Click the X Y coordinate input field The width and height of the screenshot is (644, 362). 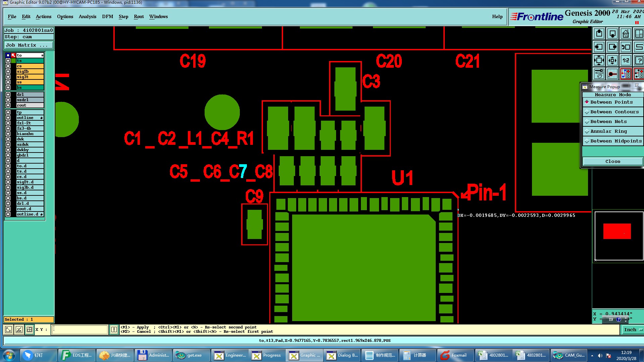pyautogui.click(x=80, y=330)
